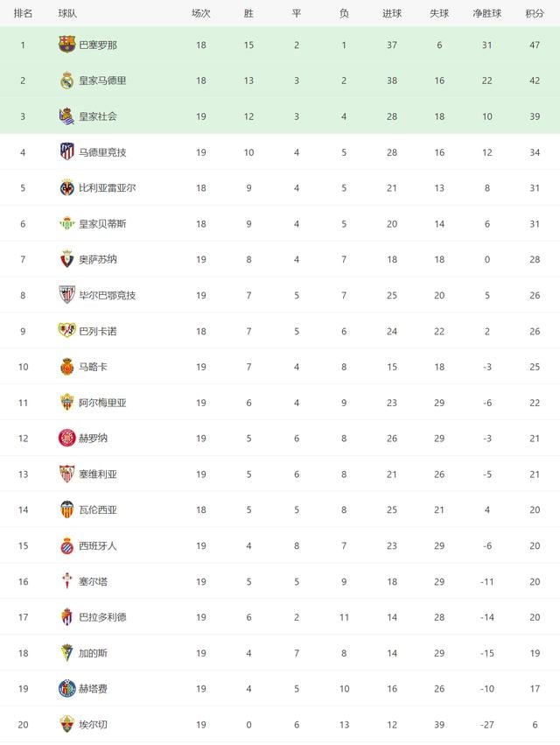Click the Rayo Vallecano crest icon
Screen dimensions: 560x745
pyautogui.click(x=66, y=331)
